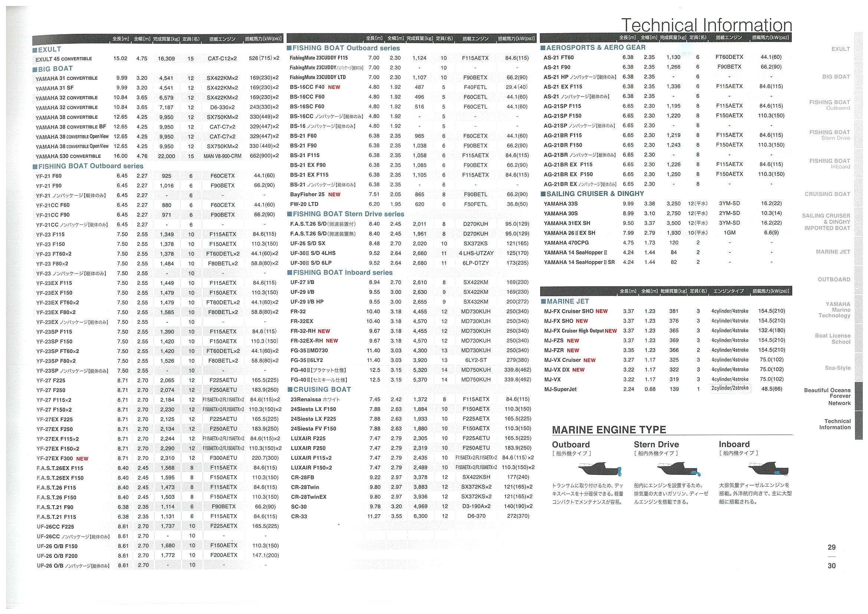Click the AS-21 FT60 model name

(x=558, y=58)
